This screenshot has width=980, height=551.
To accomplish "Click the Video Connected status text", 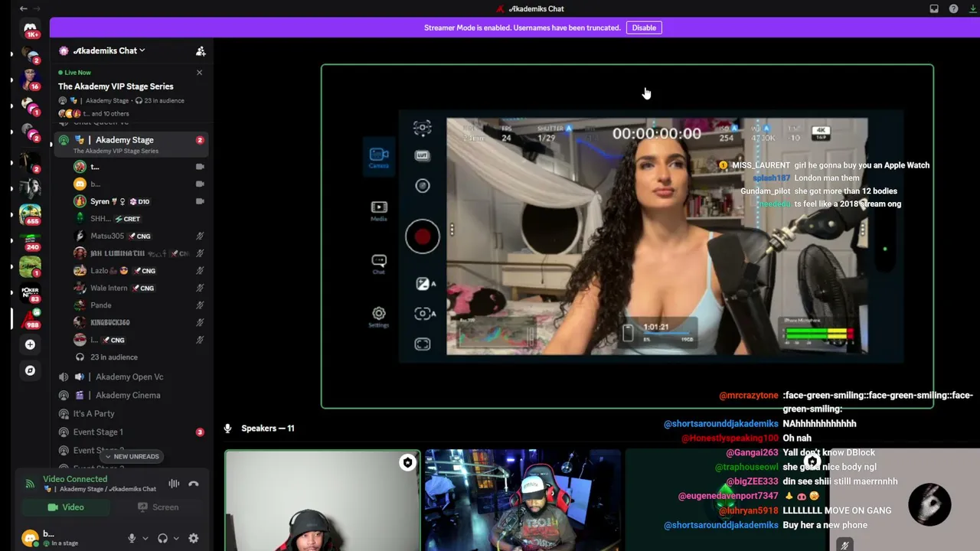I will 75,479.
